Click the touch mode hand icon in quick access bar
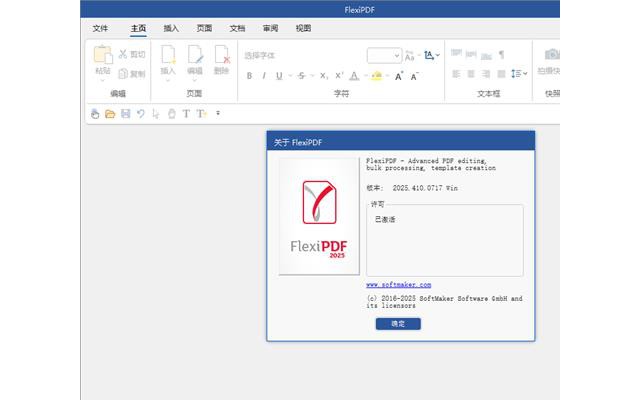 click(95, 114)
